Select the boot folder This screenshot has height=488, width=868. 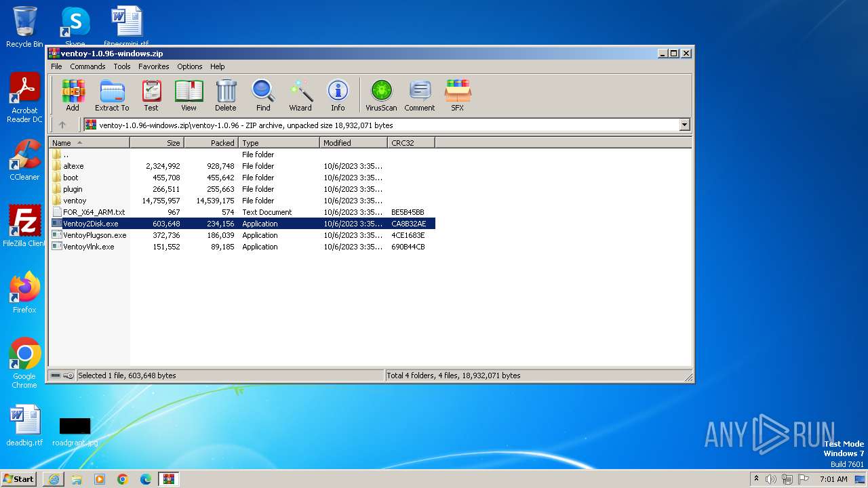click(242, 178)
